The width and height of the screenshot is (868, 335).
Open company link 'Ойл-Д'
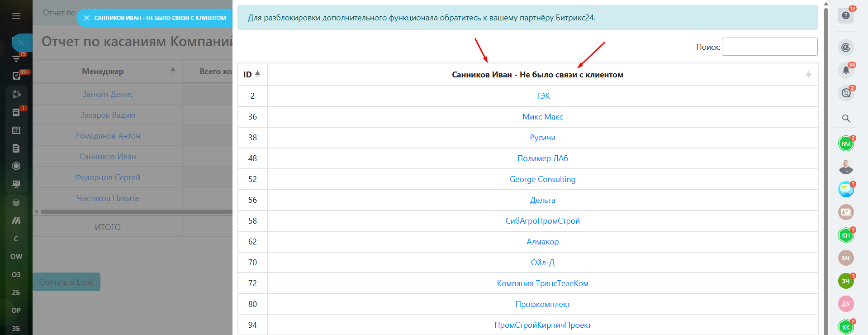(x=543, y=263)
